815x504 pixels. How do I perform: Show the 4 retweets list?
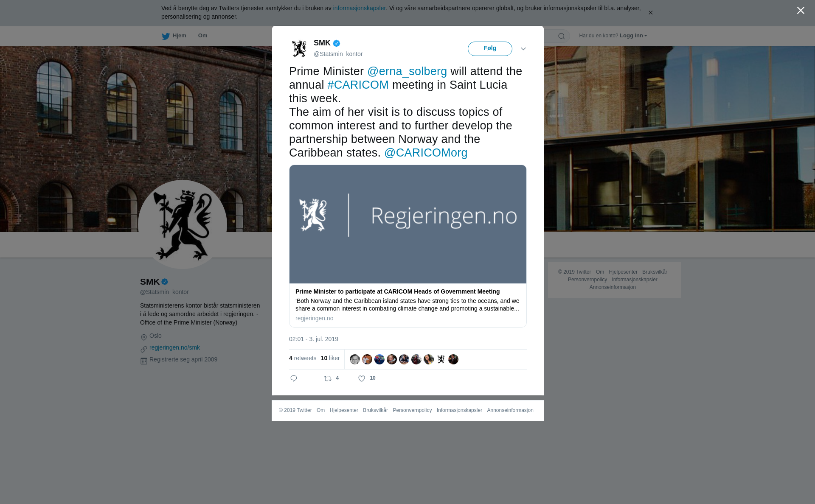pyautogui.click(x=303, y=358)
